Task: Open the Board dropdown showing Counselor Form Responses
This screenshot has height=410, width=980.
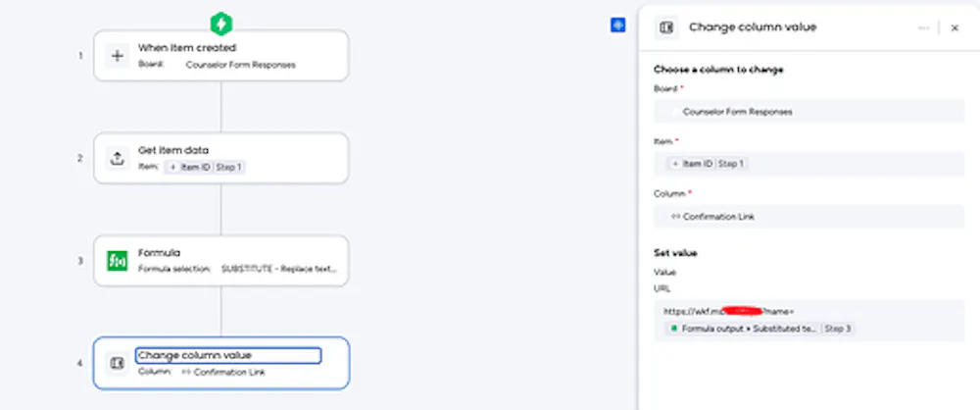Action: coord(808,112)
